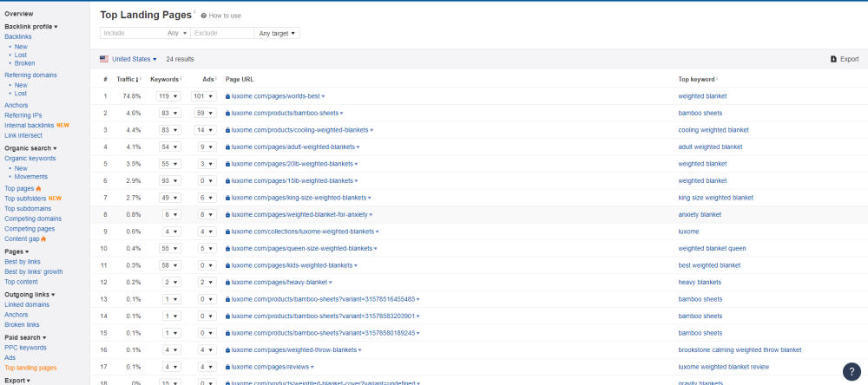Click the help question mark button

click(852, 371)
